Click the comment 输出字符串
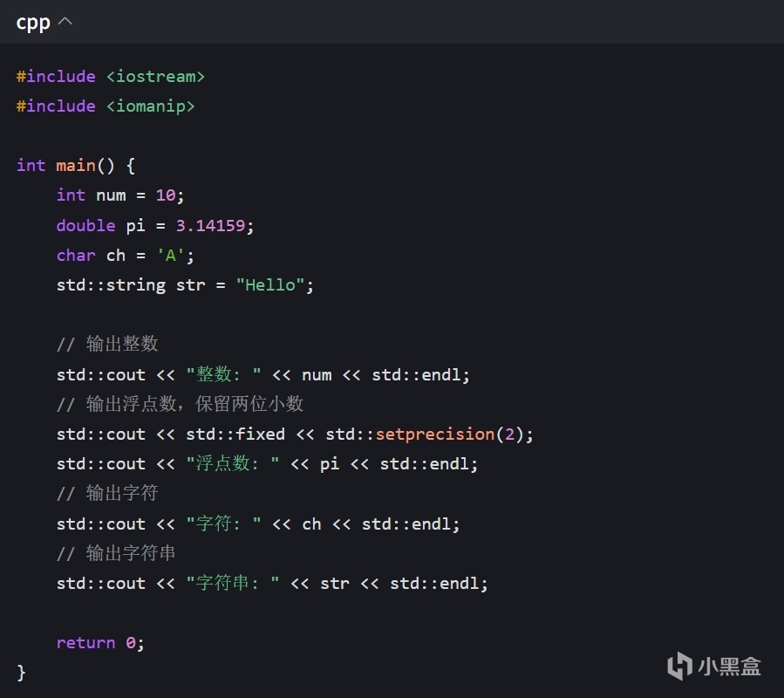The height and width of the screenshot is (698, 784). pyautogui.click(x=117, y=553)
